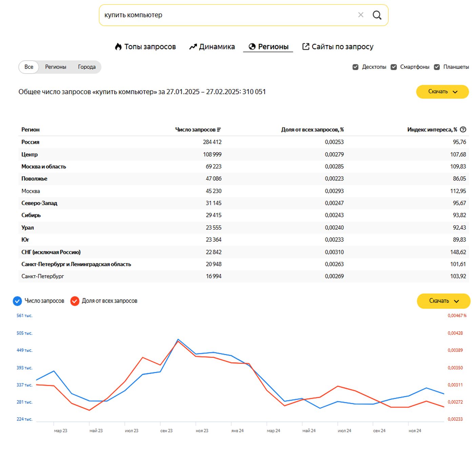Image resolution: width=476 pixels, height=457 pixels.
Task: Click the flame icon for Топы запросов
Action: 118,47
